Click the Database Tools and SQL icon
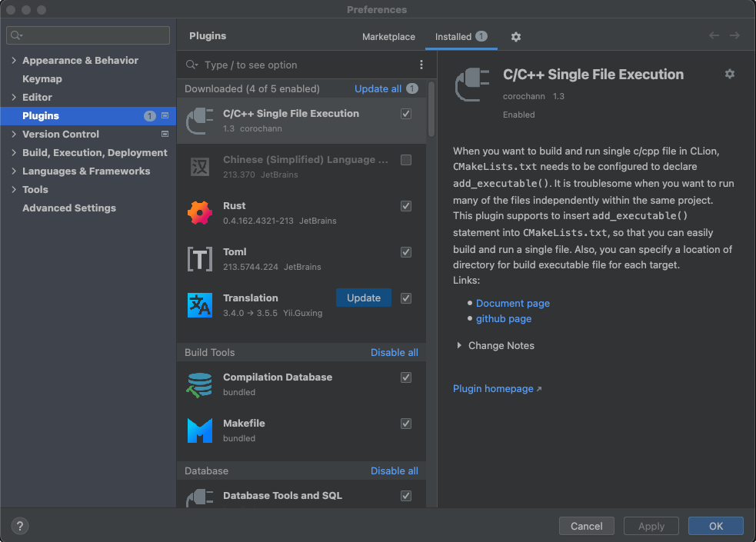 point(200,498)
